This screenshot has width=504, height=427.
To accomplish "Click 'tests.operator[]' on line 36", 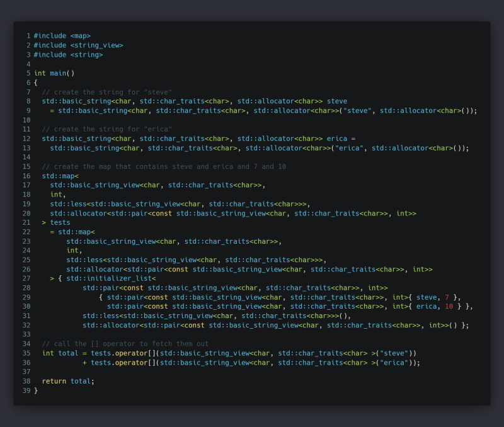I will 123,363.
